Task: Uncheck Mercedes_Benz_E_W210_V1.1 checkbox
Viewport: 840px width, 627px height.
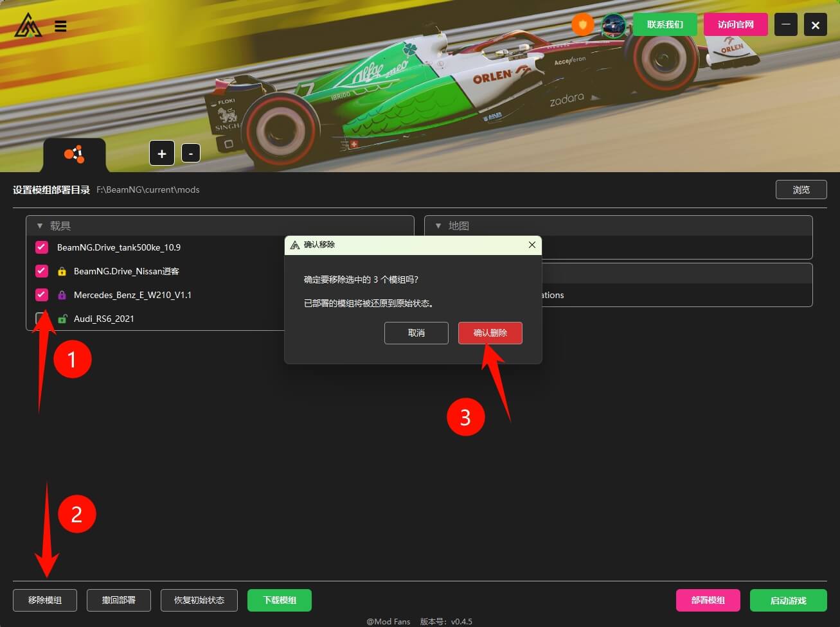Action: (x=42, y=295)
